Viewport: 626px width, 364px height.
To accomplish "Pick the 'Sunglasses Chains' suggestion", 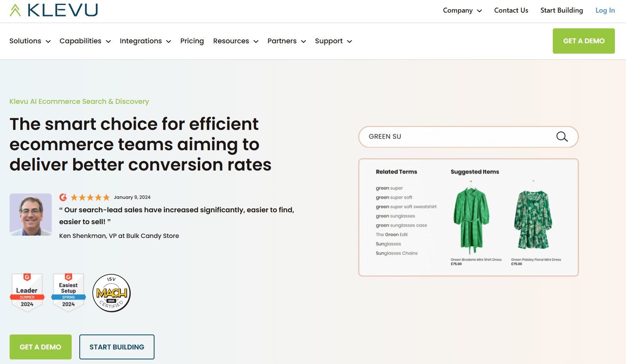I will (x=397, y=253).
